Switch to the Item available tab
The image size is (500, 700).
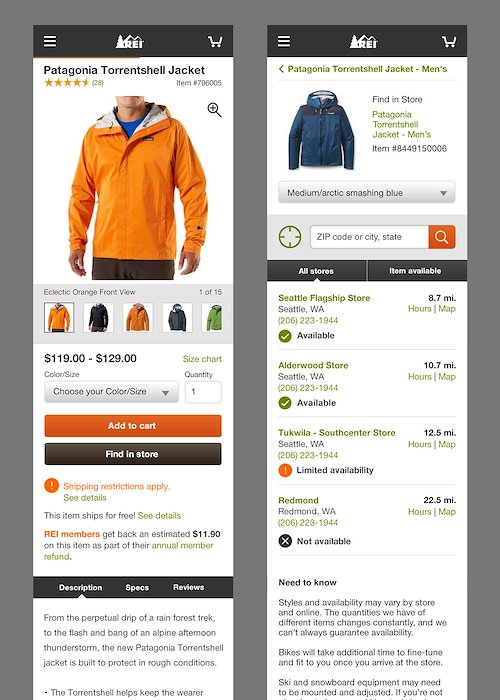point(417,271)
